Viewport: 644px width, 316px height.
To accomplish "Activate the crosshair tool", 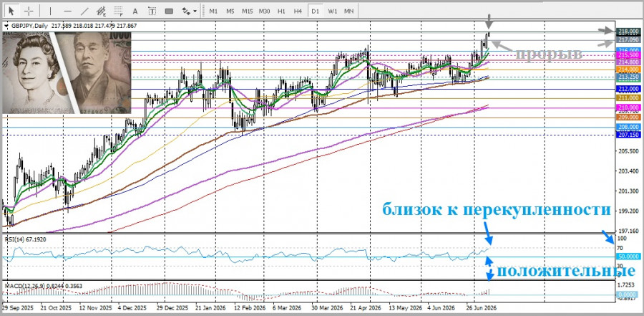I will (x=29, y=11).
